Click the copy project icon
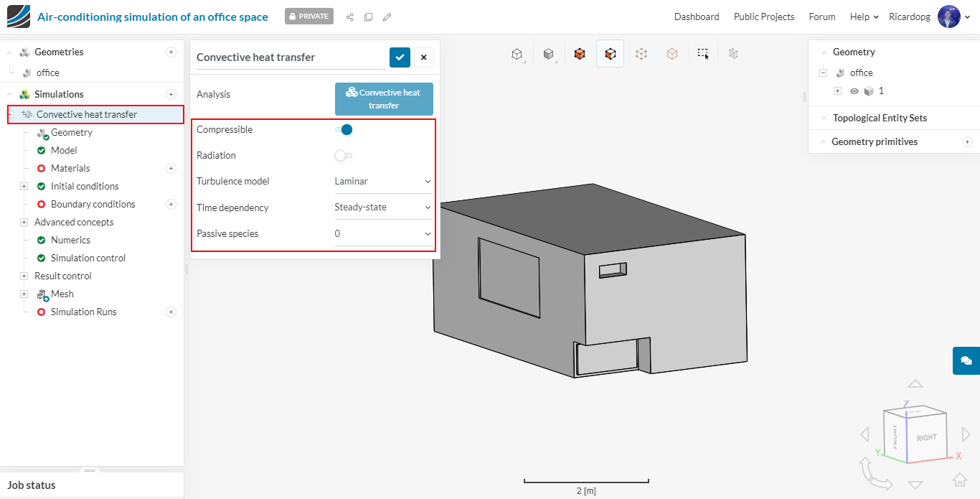980x499 pixels. (x=368, y=17)
